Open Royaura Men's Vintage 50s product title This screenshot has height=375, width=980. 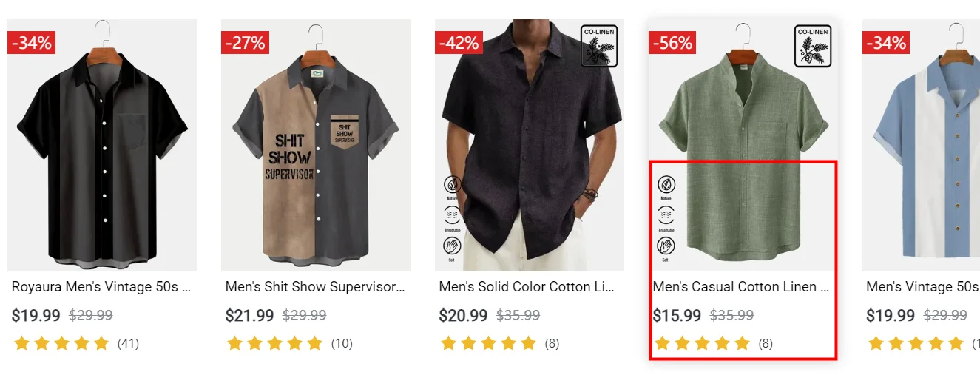[101, 286]
